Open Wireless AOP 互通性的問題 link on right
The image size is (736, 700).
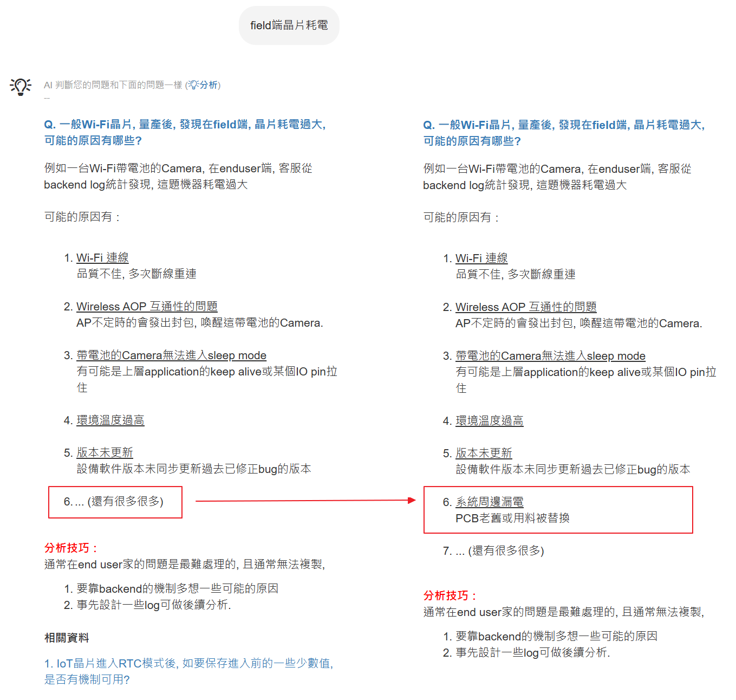[x=526, y=307]
